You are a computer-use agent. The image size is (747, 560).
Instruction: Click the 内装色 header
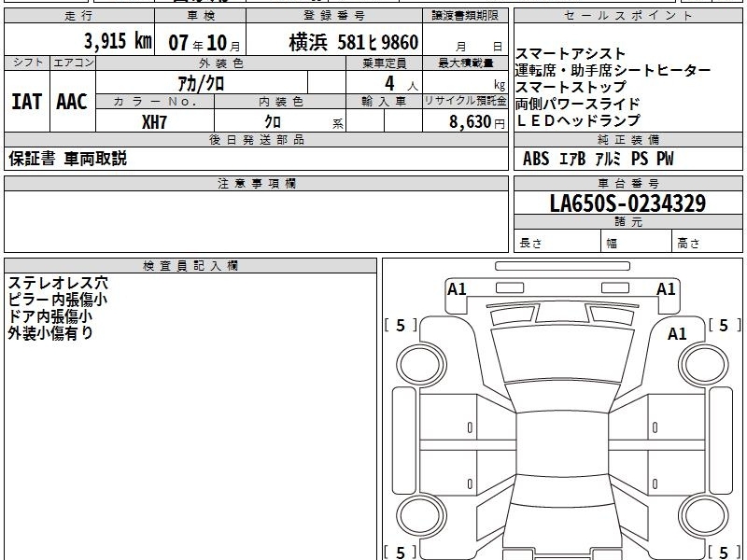click(x=281, y=101)
